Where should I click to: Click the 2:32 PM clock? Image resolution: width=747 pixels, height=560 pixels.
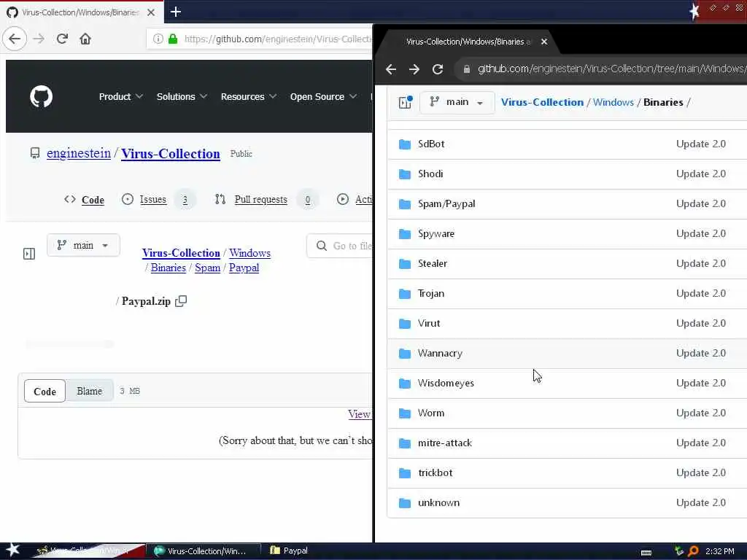[720, 551]
